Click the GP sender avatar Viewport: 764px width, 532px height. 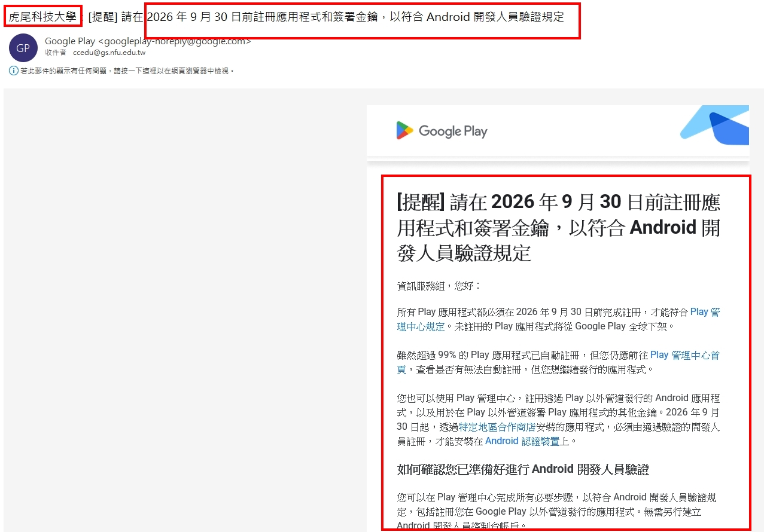23,48
